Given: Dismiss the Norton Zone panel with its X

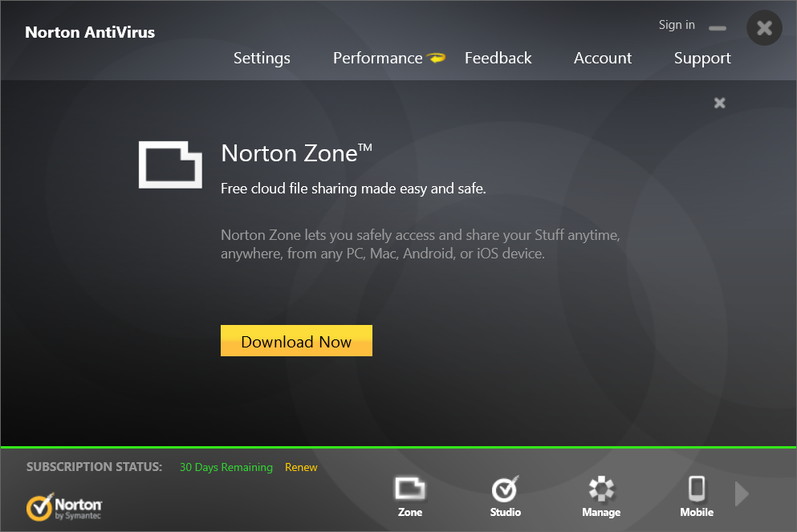Looking at the screenshot, I should tap(720, 104).
